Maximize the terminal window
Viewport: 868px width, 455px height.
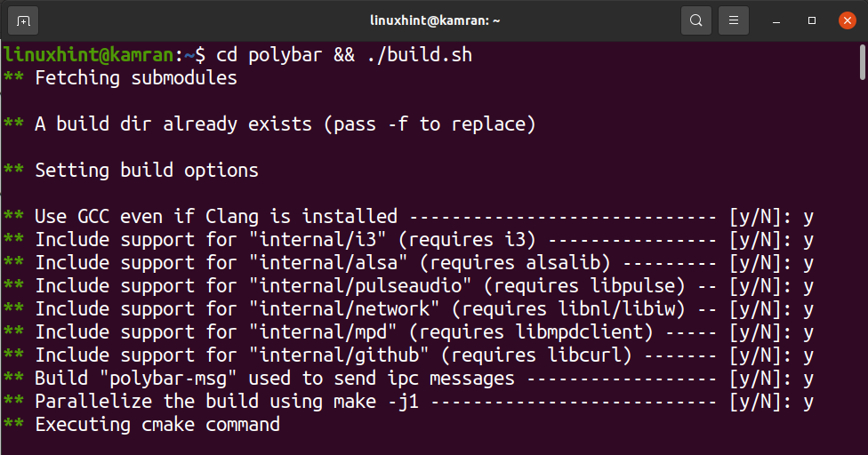pos(812,20)
